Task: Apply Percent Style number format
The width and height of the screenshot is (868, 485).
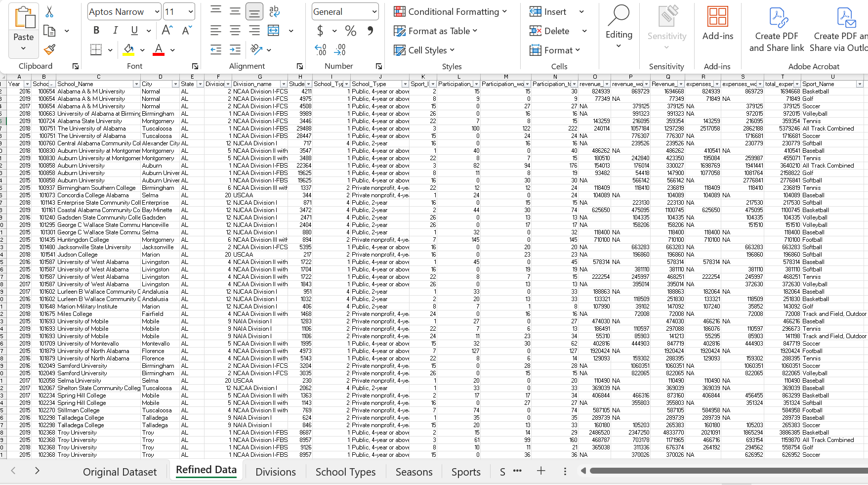Action: point(351,31)
